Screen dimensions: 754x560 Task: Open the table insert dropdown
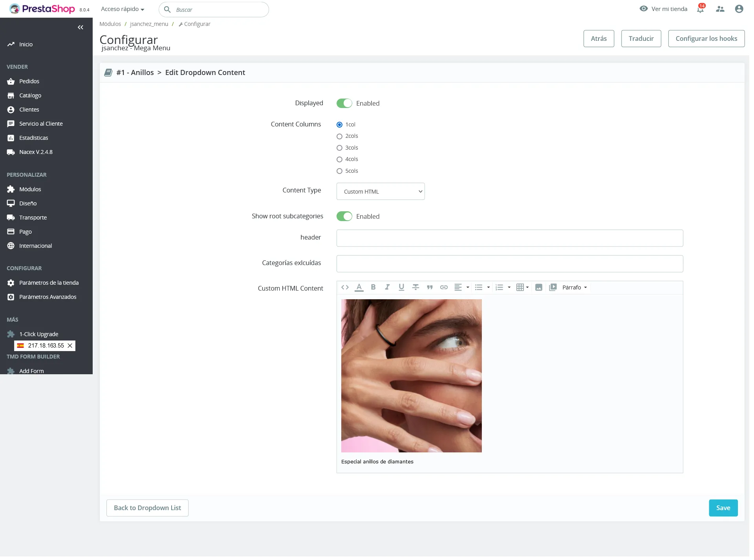tap(523, 287)
